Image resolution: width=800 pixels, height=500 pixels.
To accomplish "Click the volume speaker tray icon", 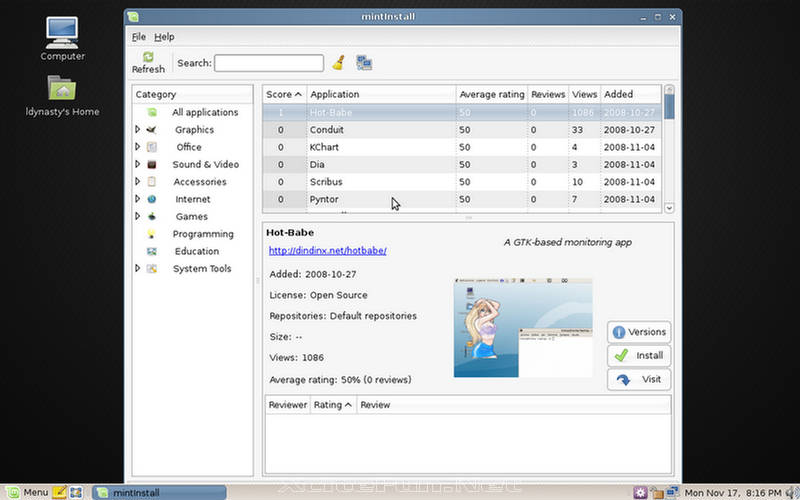I will (792, 492).
